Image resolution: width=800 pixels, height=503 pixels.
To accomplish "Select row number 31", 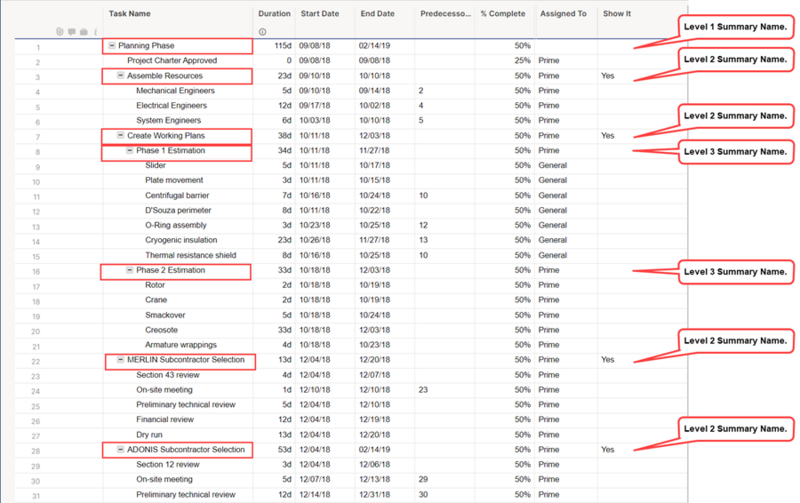I will pos(36,496).
